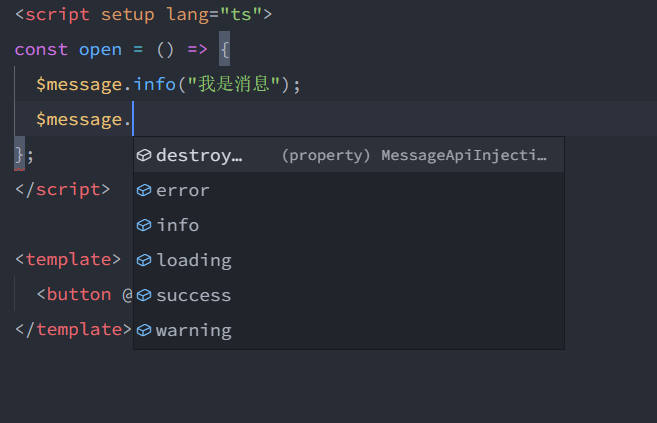Place cursor after the second $message. line
Viewport: 657px width, 423px height.
click(133, 120)
